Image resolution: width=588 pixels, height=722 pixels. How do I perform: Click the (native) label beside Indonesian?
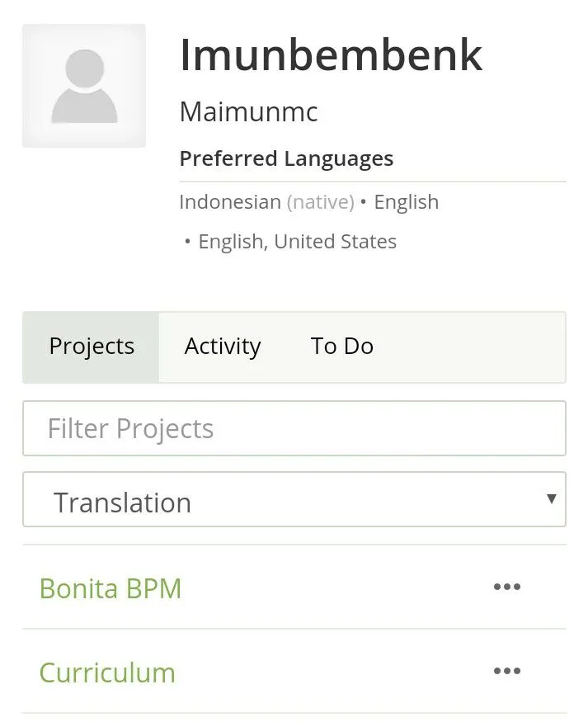click(321, 202)
